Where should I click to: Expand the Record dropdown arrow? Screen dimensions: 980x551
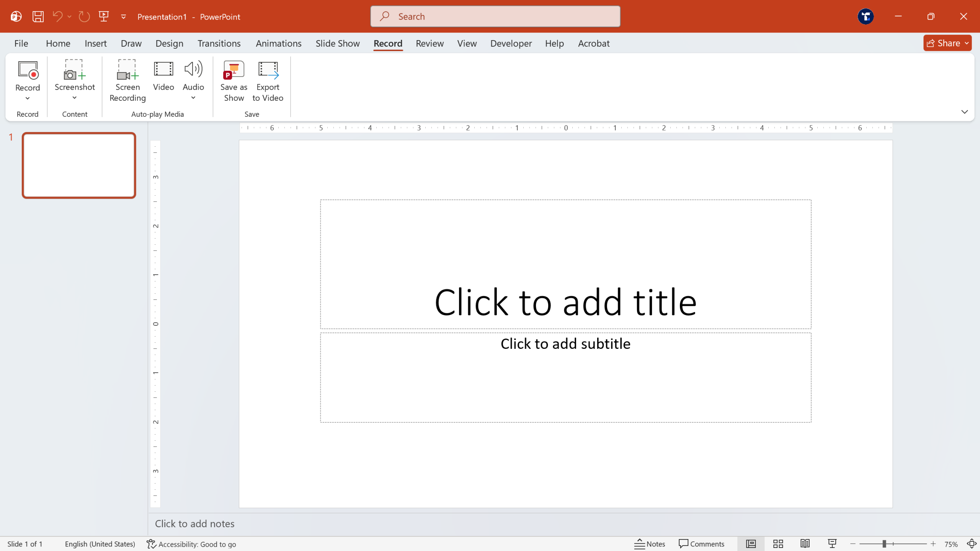point(28,98)
